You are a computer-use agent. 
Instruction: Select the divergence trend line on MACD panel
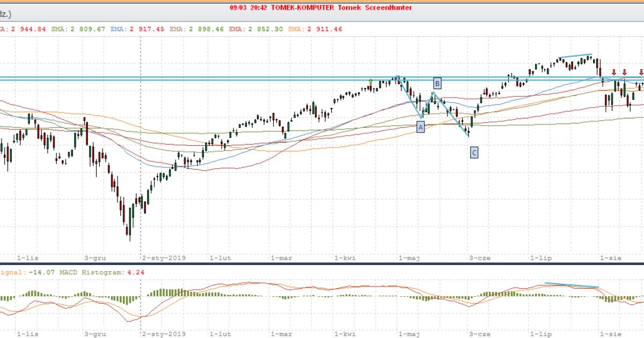pyautogui.click(x=571, y=285)
